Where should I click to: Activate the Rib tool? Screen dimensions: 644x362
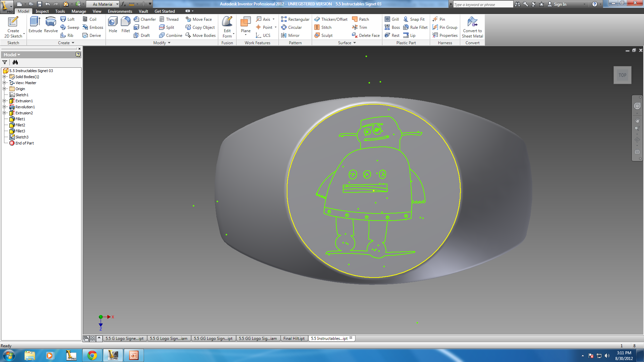click(67, 36)
